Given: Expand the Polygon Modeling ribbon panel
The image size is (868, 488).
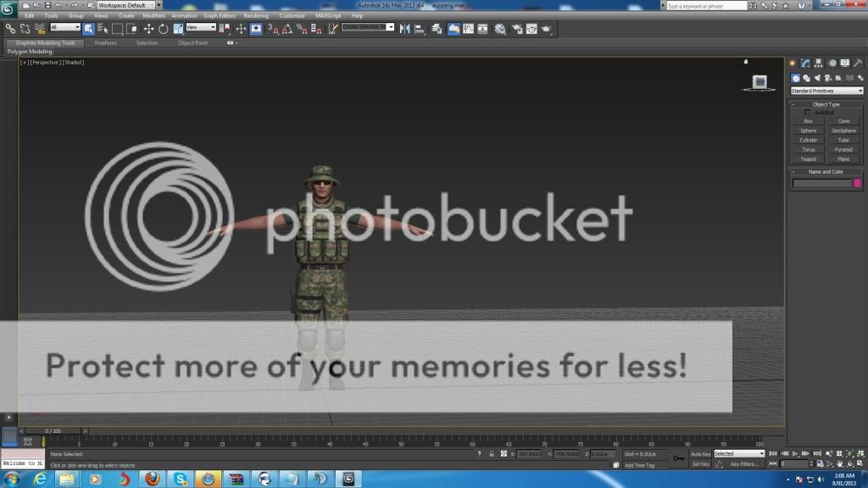Looking at the screenshot, I should 30,52.
